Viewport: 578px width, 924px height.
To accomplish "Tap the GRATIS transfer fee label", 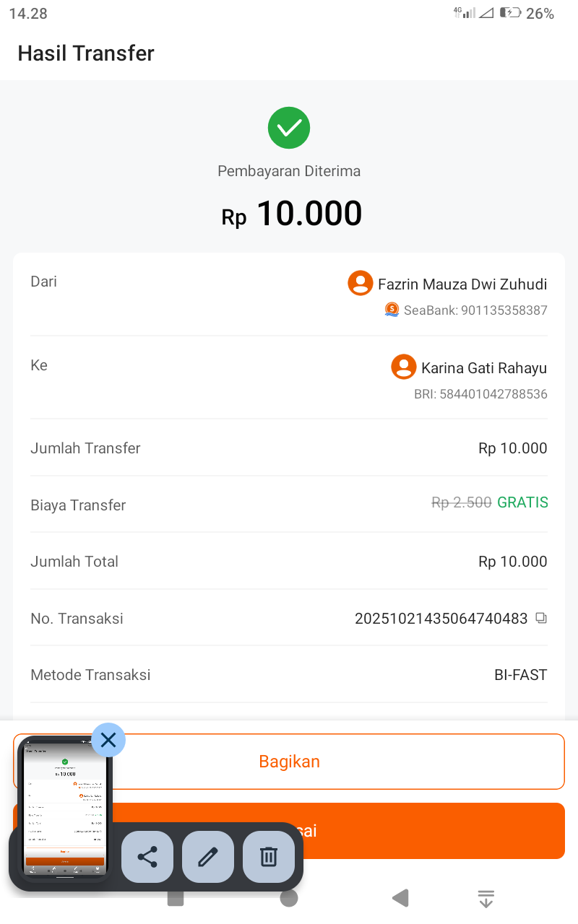I will pyautogui.click(x=522, y=502).
